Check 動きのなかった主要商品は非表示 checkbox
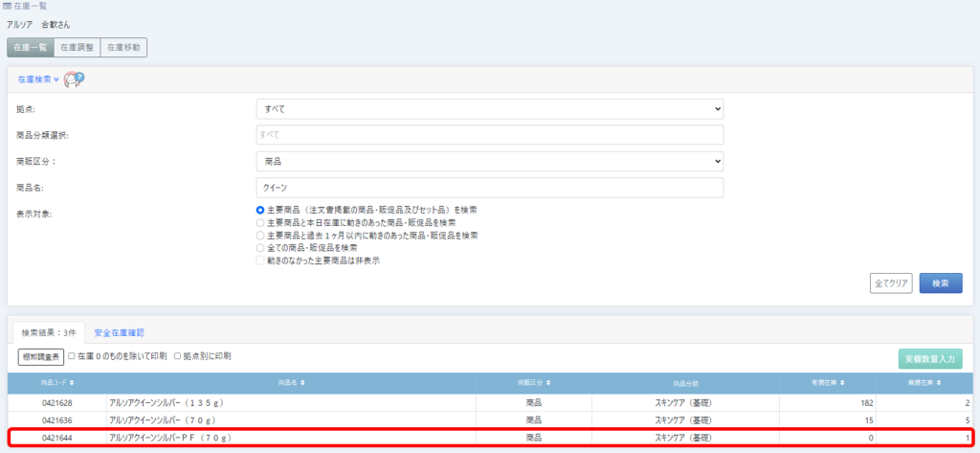 [260, 260]
